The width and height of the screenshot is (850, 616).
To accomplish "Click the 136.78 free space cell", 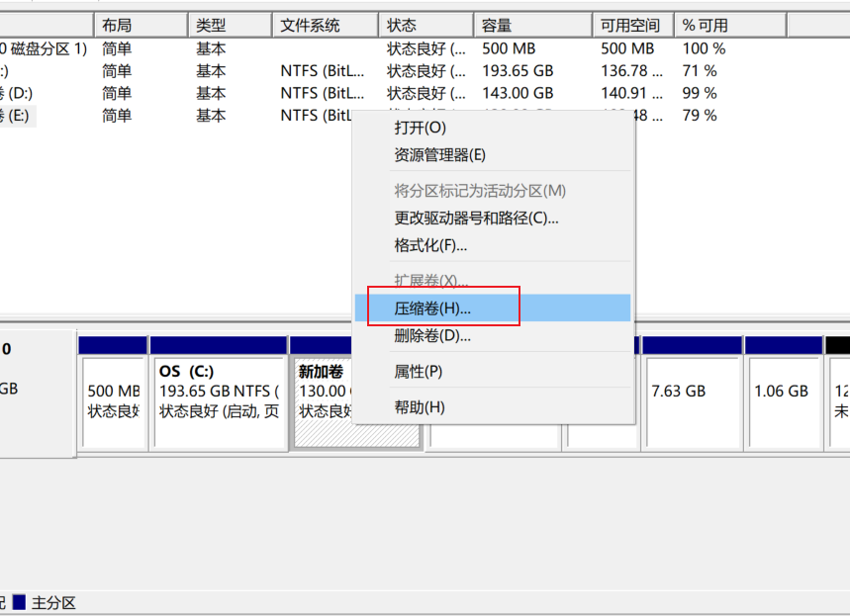I will point(631,71).
